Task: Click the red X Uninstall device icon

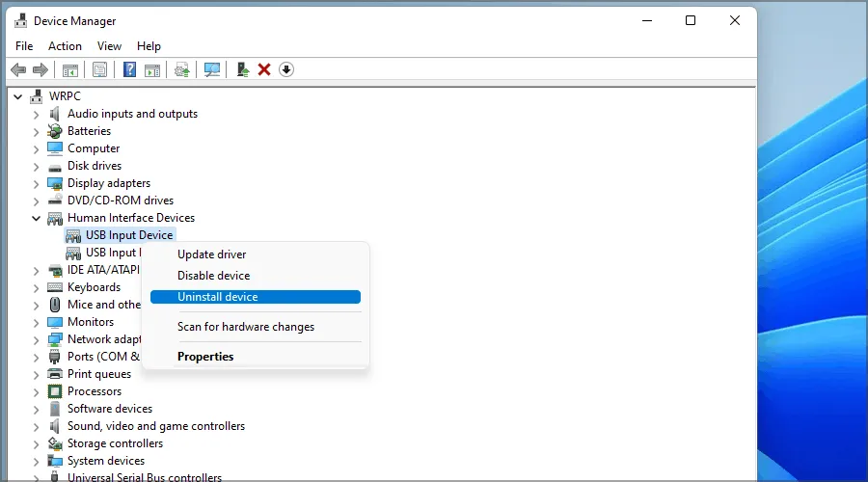Action: (264, 69)
